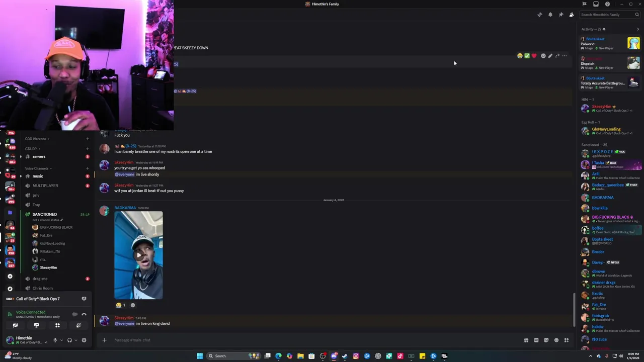This screenshot has height=362, width=644.
Task: Collapse the GTA RP category
Action: pyautogui.click(x=32, y=149)
